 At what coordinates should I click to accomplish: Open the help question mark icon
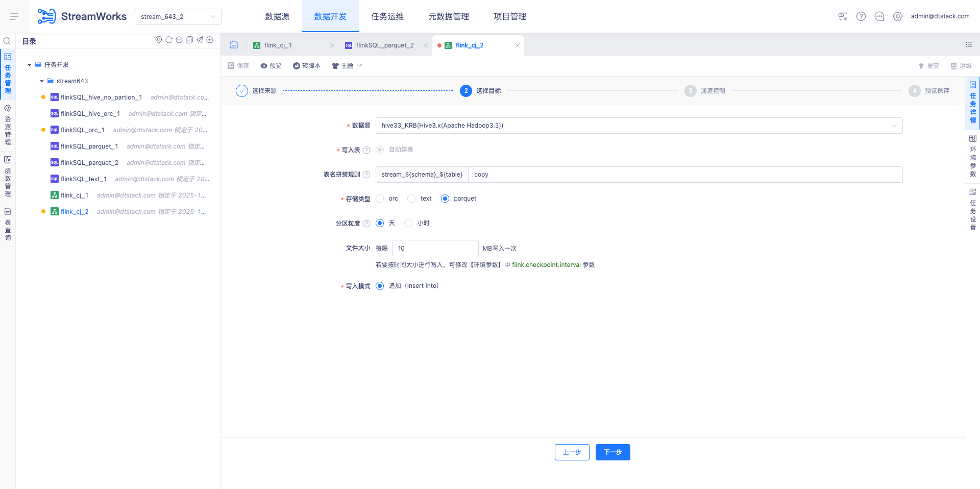point(861,16)
